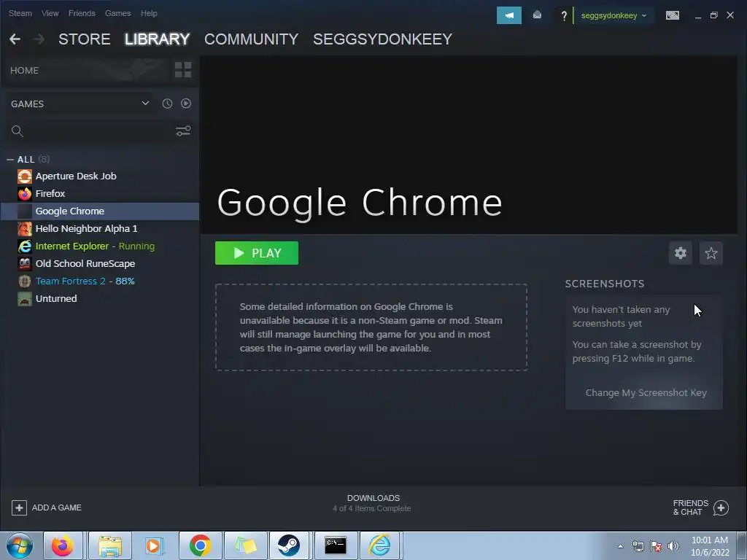The height and width of the screenshot is (560, 747).
Task: Click the Firefox game icon in list
Action: (x=25, y=194)
